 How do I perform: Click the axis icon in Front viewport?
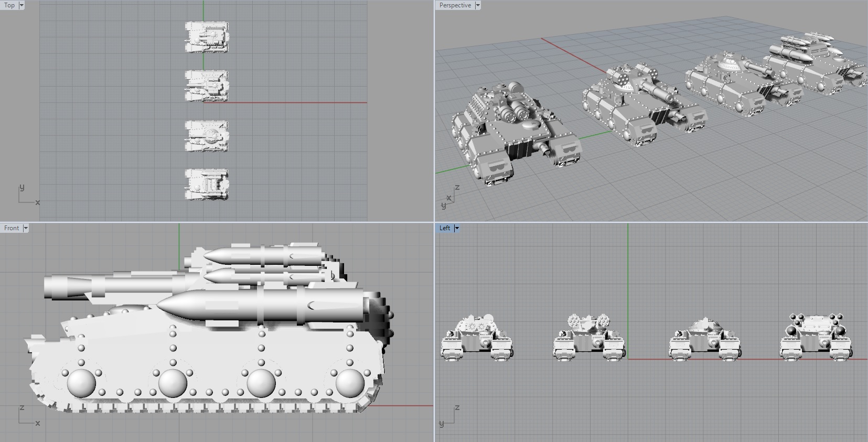27,415
